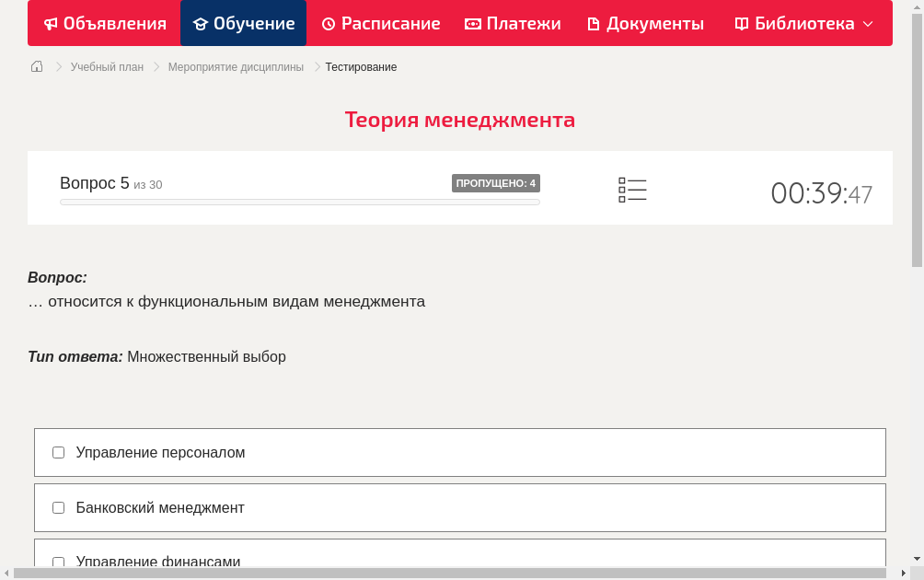The width and height of the screenshot is (924, 580).
Task: Check the Банковский менеджмент answer checkbox
Action: click(58, 507)
